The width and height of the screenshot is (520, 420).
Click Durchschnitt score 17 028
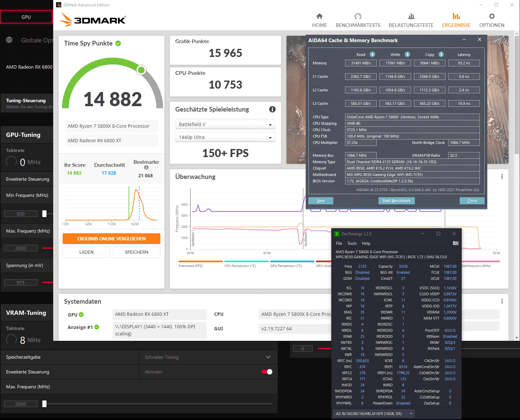click(x=109, y=173)
